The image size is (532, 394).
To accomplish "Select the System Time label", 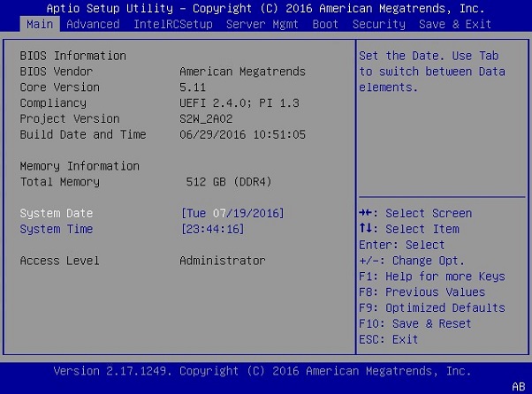I will (56, 229).
